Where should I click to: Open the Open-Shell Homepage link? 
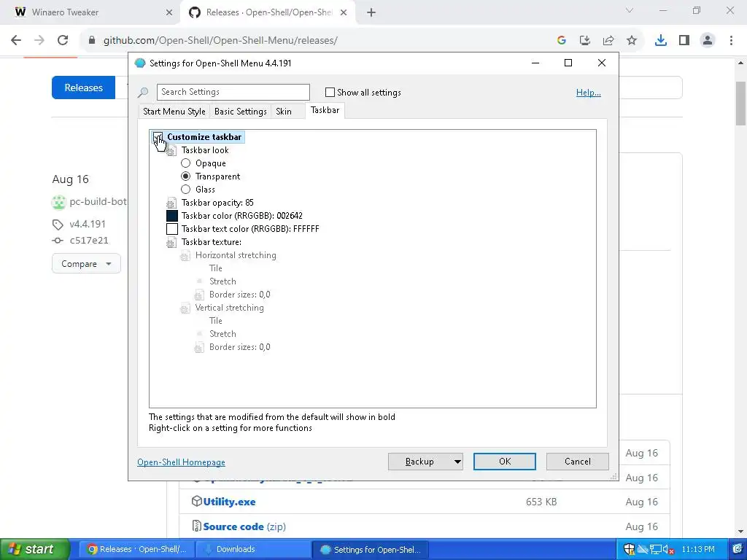[x=181, y=462]
